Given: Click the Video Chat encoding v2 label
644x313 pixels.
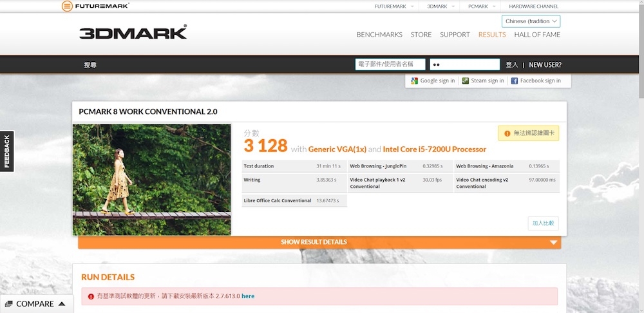Looking at the screenshot, I should [482, 183].
